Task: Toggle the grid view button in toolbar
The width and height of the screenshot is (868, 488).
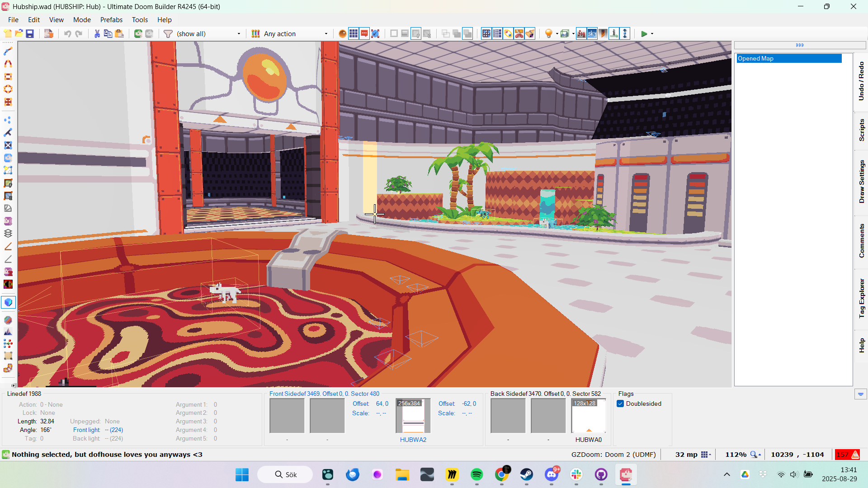Action: point(354,33)
